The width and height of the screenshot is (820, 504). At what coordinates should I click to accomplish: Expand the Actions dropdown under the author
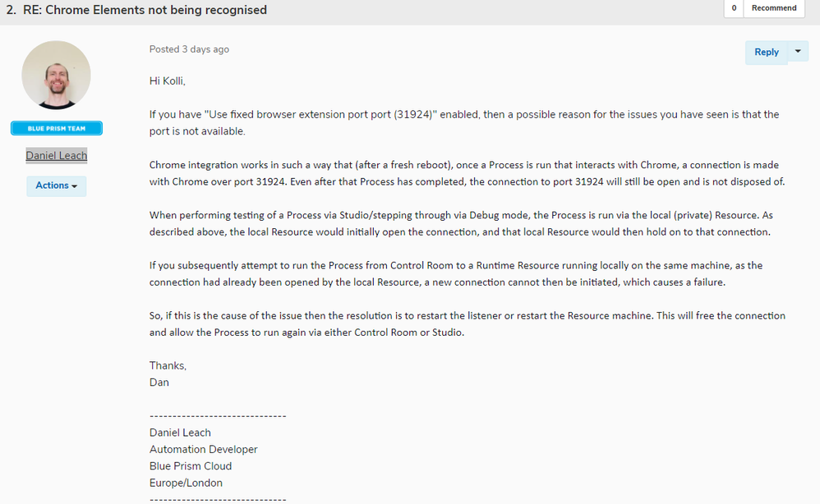[x=56, y=186]
